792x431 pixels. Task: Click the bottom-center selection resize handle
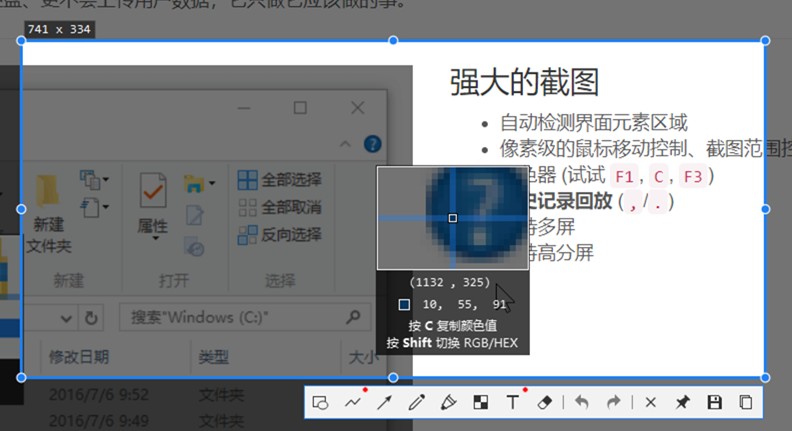pos(393,377)
